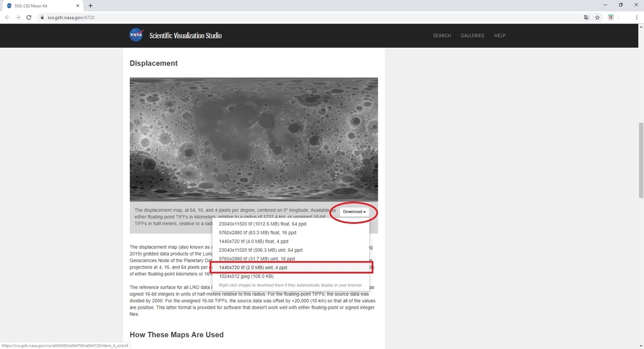Click the browser extension icon beside the bookmark star

[x=611, y=17]
